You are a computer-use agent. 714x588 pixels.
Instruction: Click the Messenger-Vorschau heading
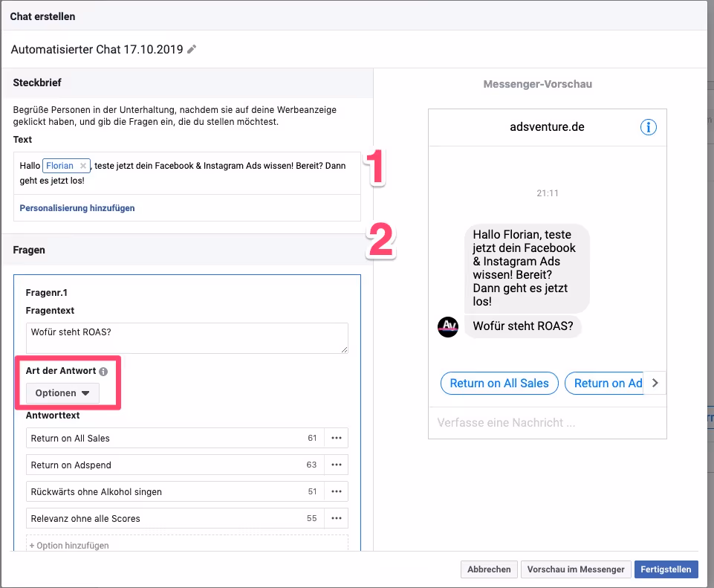538,84
